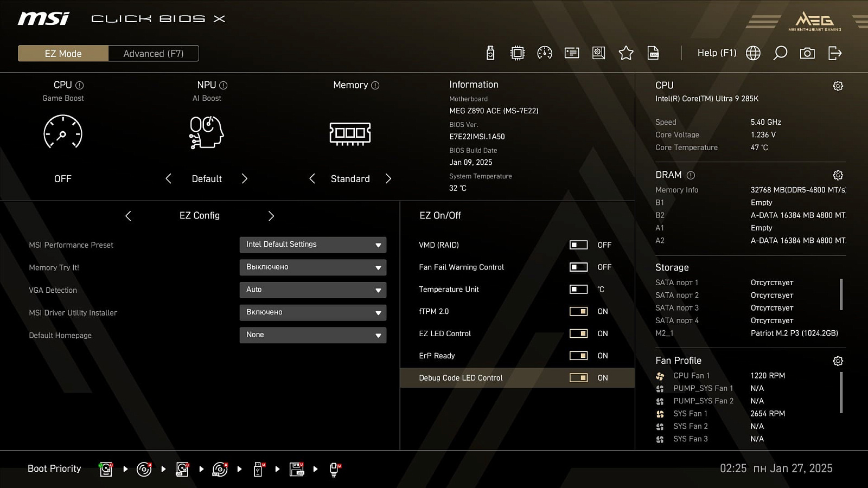Open the M-Flash USB update icon
Viewport: 868px width, 488px height.
coord(490,53)
